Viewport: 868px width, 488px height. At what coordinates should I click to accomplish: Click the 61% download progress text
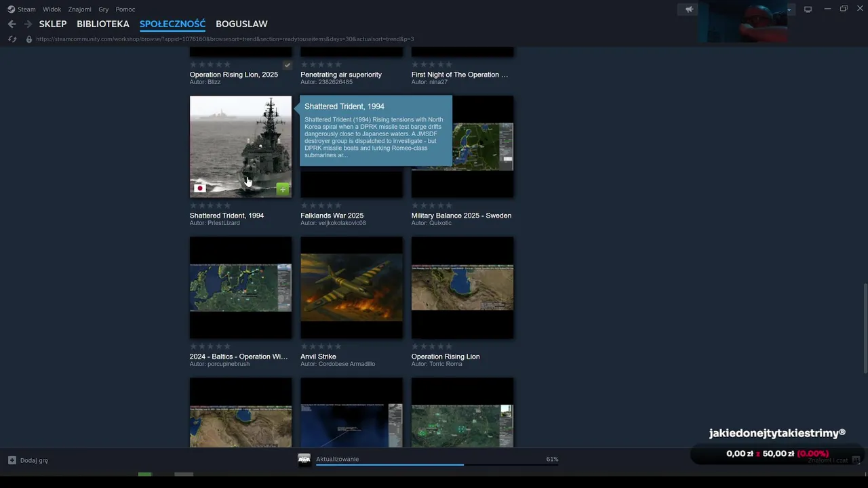[552, 459]
